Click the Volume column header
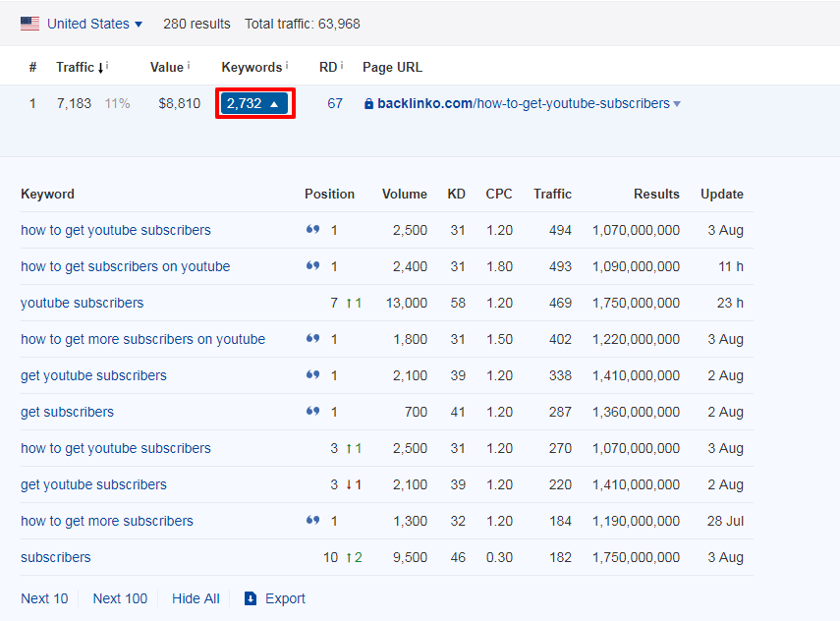Viewport: 840px width, 621px height. 405,194
